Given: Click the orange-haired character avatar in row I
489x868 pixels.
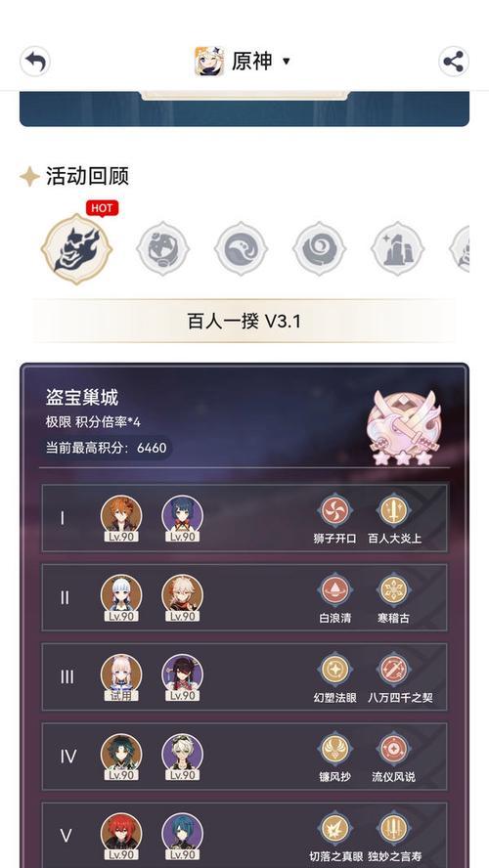Looking at the screenshot, I should tap(121, 518).
